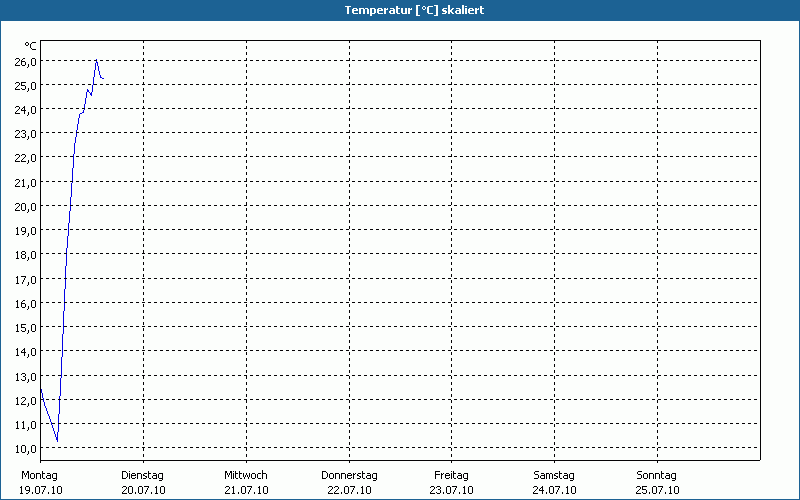The width and height of the screenshot is (800, 500).
Task: Click the 10,0 axis value
Action: pyautogui.click(x=26, y=448)
